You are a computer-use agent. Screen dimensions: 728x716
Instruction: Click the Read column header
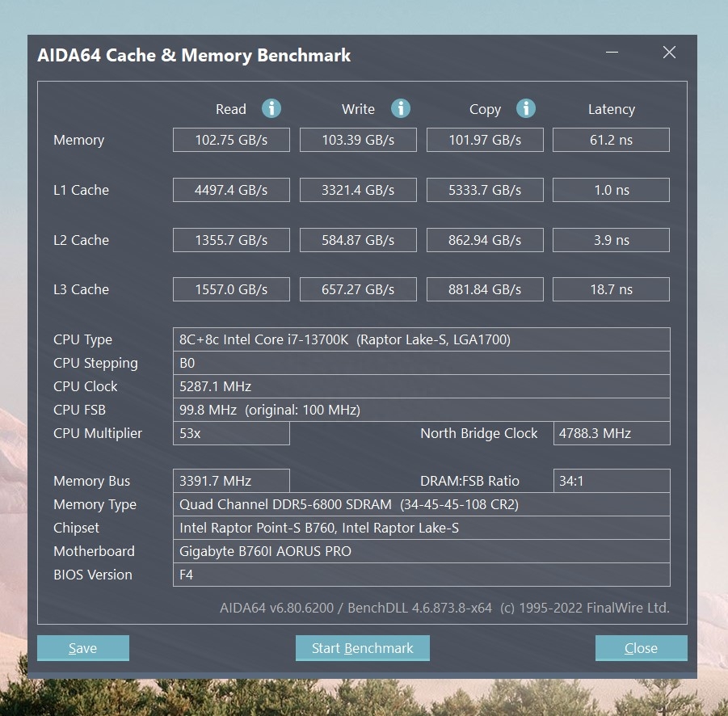231,109
